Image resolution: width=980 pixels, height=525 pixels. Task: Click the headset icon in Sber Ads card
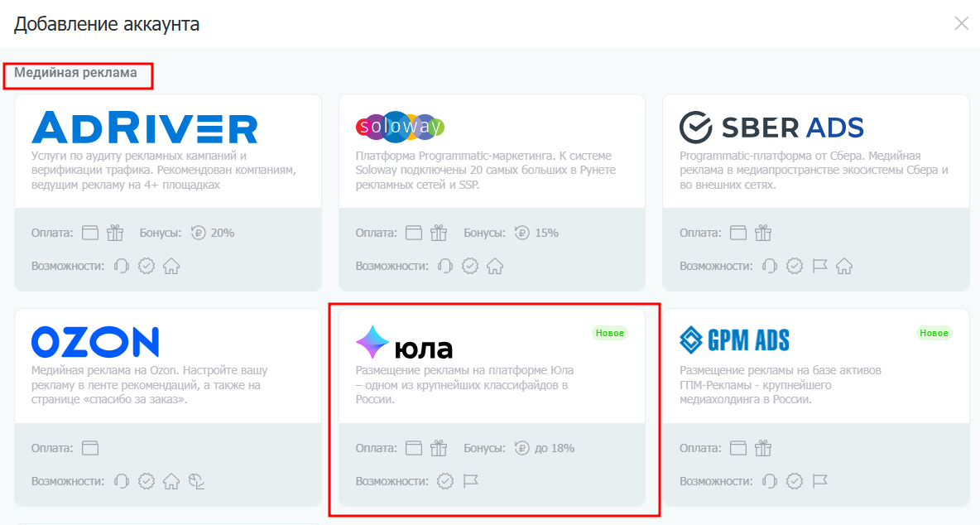point(770,267)
